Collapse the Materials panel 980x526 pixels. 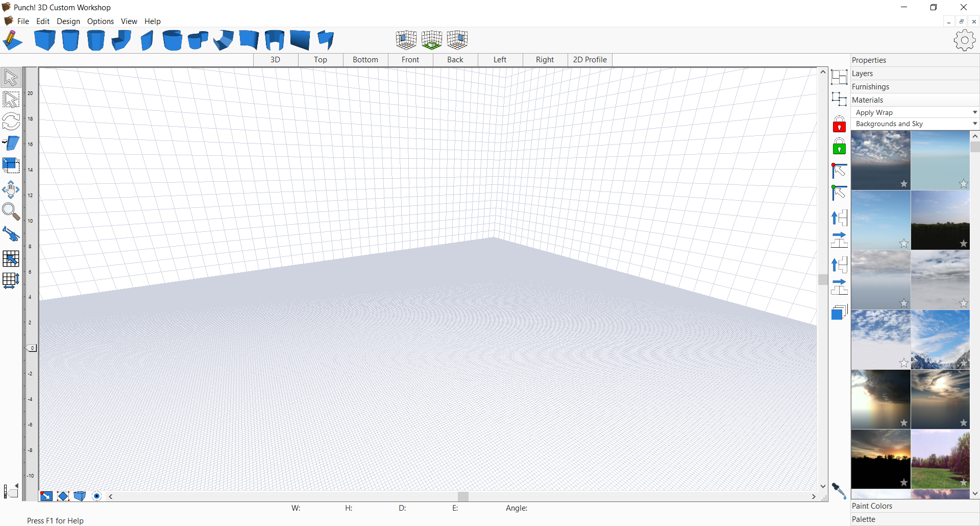point(915,100)
